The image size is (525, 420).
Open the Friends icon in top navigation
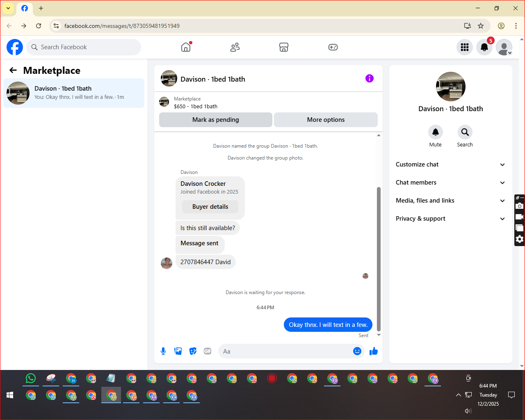[235, 47]
